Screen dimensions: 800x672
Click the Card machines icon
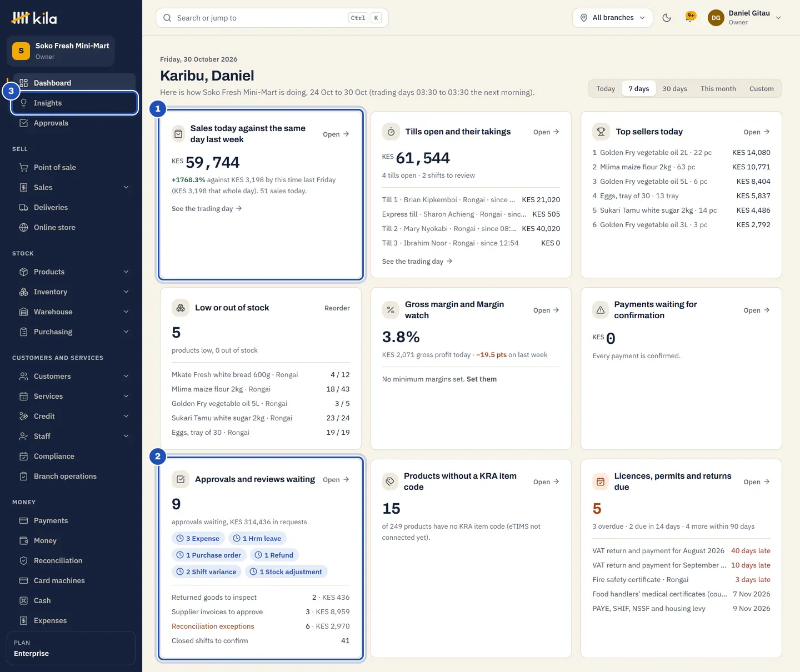coord(23,580)
